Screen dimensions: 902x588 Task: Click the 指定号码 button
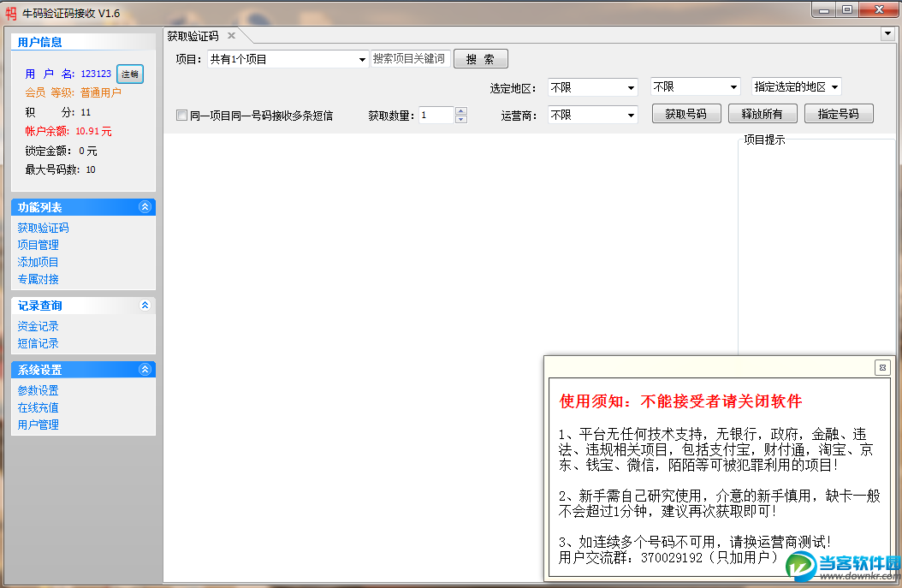(838, 113)
